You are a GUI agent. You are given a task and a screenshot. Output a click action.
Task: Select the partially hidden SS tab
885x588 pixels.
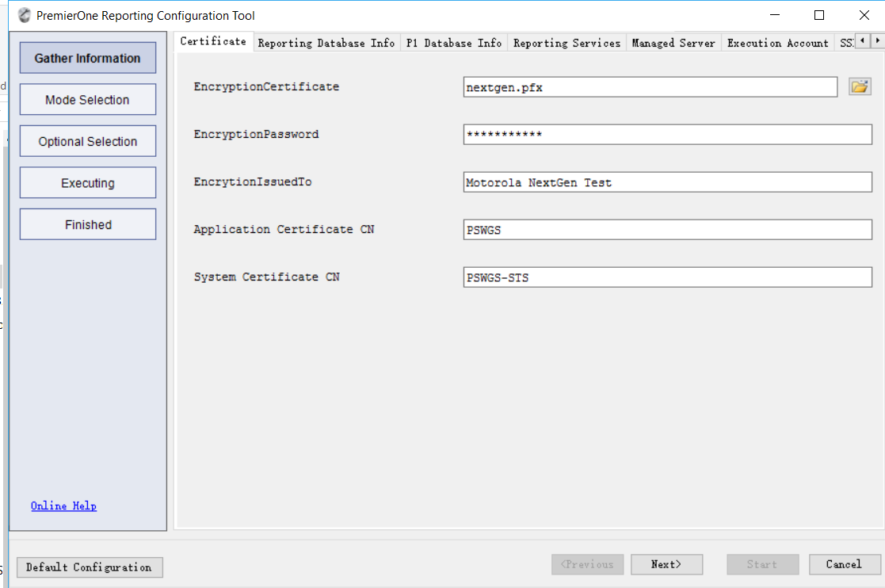pyautogui.click(x=845, y=43)
